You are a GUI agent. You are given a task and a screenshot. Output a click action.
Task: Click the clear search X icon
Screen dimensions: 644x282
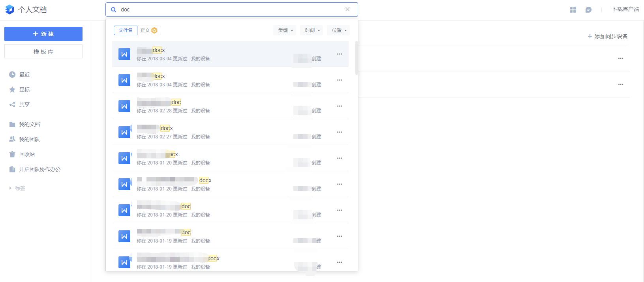[x=347, y=9]
